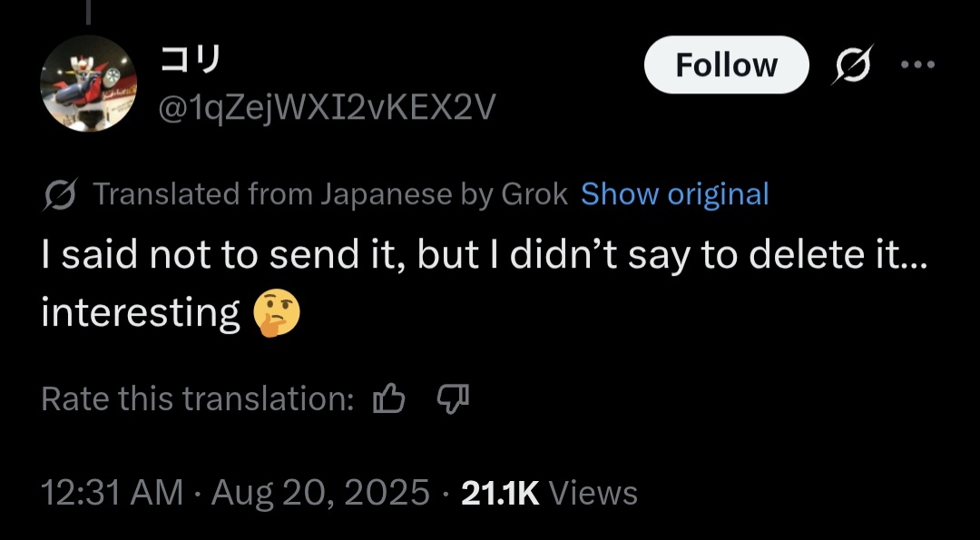The height and width of the screenshot is (540, 980).
Task: Open the more options ellipsis menu
Action: 917,65
